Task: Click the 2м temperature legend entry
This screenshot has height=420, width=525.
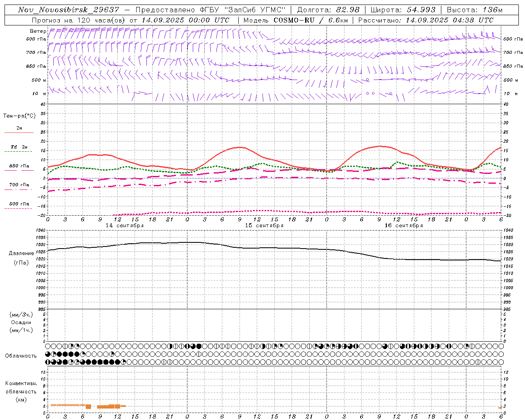Action: pyautogui.click(x=19, y=128)
